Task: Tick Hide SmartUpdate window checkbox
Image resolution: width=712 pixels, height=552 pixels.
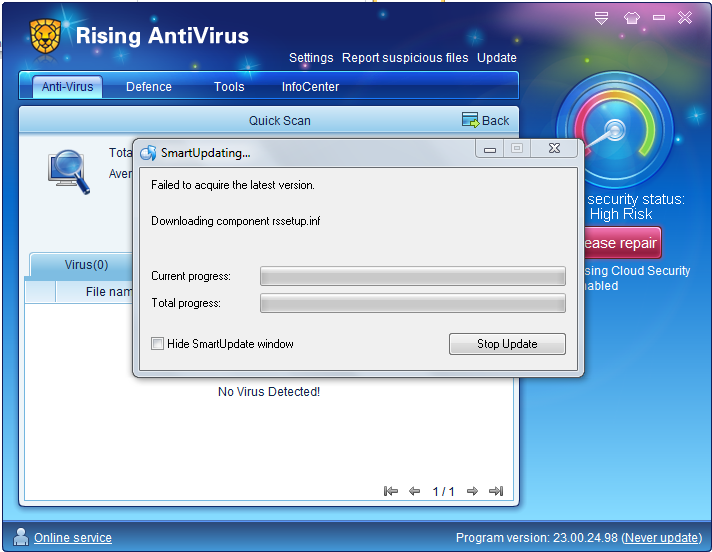Action: [157, 344]
